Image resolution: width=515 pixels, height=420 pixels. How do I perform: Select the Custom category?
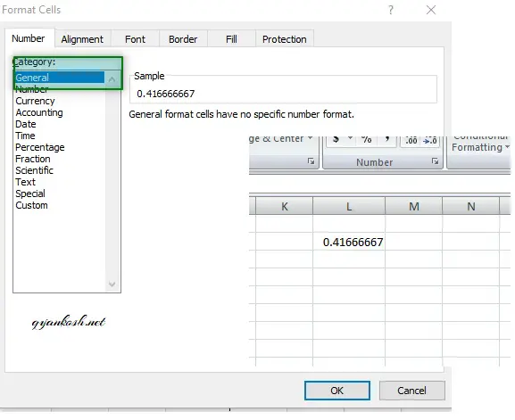(x=31, y=205)
